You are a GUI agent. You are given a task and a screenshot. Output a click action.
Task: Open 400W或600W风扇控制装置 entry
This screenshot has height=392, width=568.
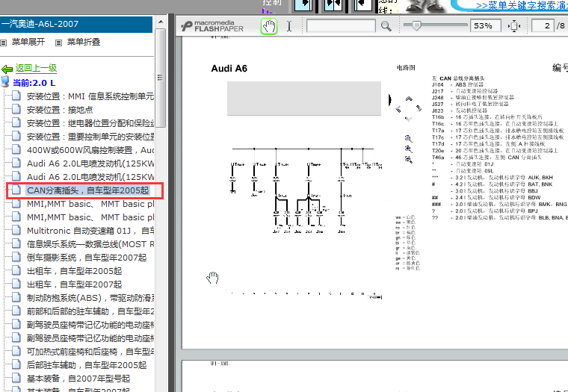(x=90, y=150)
